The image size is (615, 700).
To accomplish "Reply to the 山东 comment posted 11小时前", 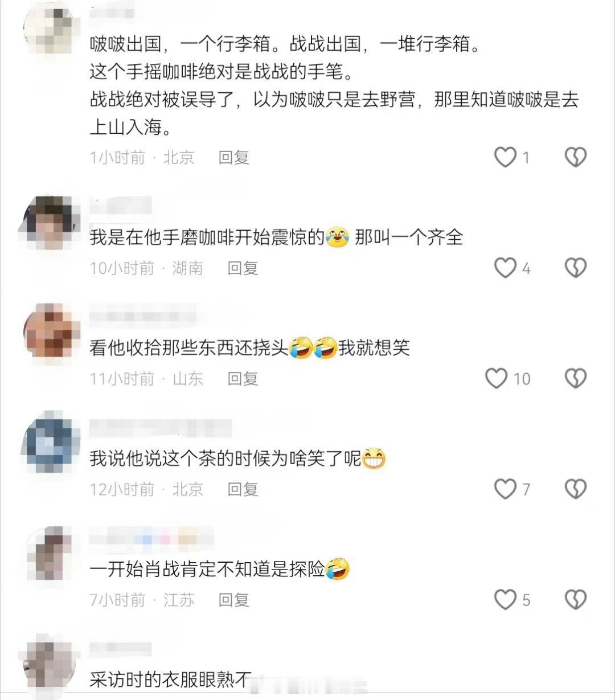I will click(x=243, y=378).
